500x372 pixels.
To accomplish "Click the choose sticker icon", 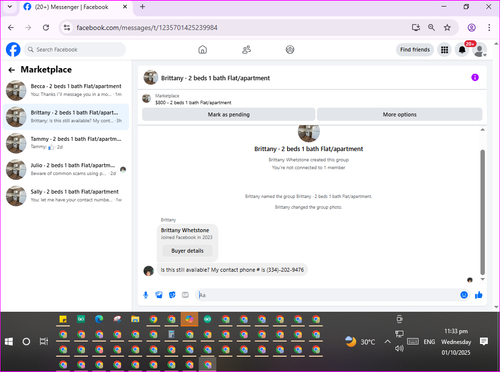I will click(x=172, y=295).
